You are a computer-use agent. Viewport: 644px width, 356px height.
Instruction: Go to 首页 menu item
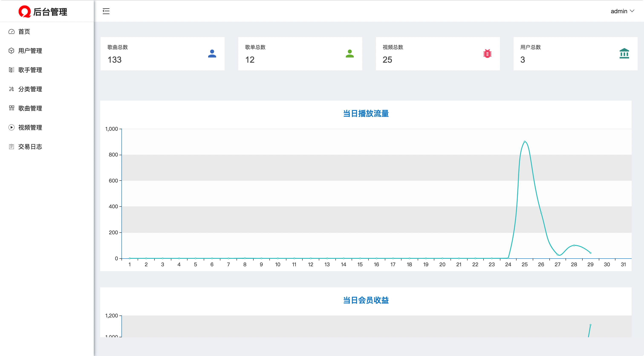(47, 32)
